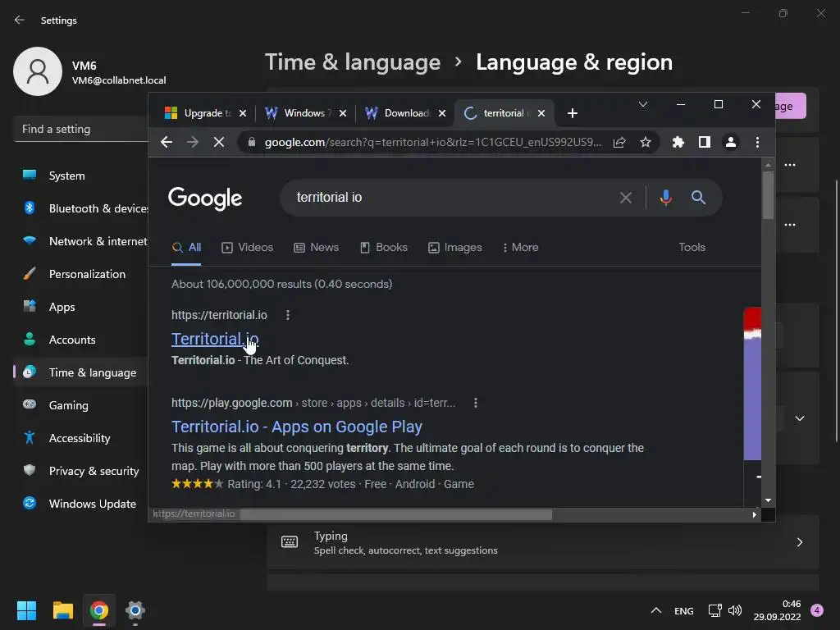Open Windows Start menu

26,610
